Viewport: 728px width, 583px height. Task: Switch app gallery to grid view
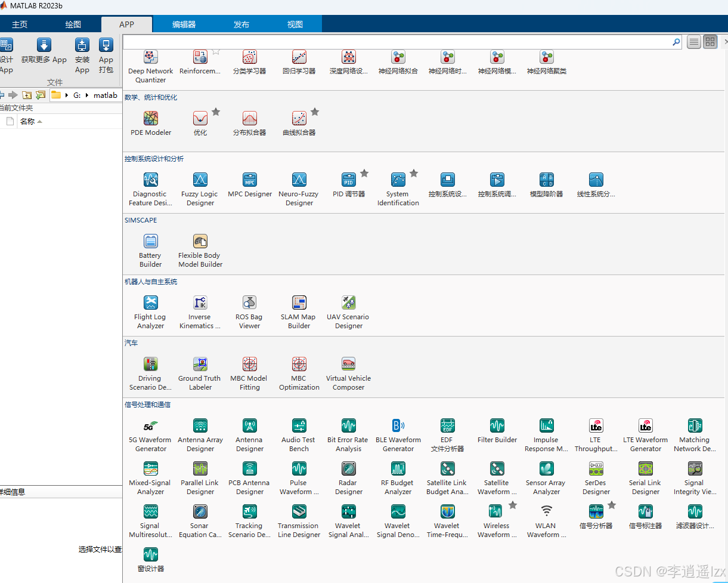pos(710,42)
